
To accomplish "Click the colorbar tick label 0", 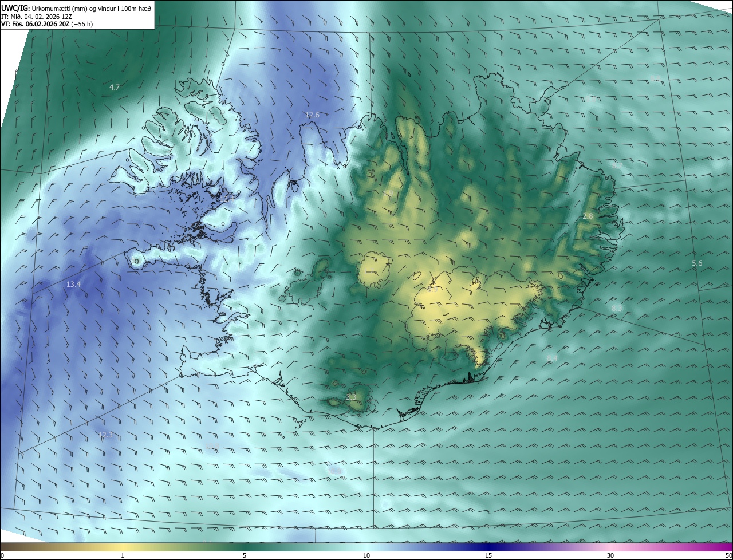I will point(2,555).
